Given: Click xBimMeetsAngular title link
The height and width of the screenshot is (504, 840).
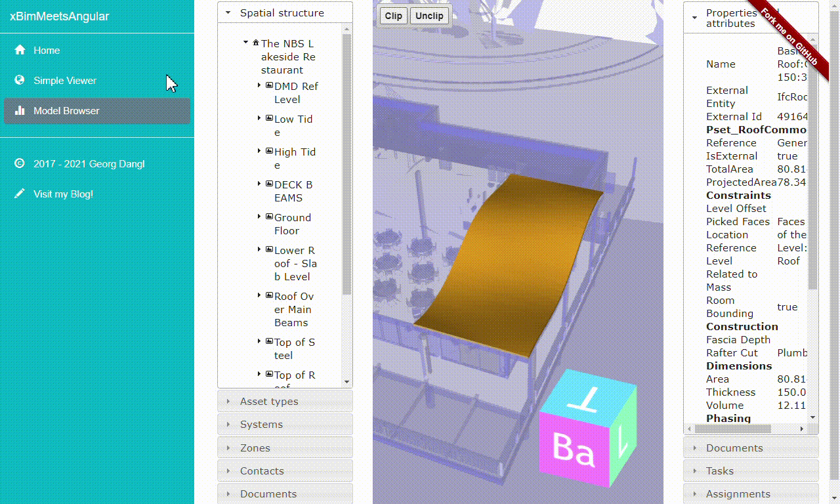Looking at the screenshot, I should [x=60, y=16].
